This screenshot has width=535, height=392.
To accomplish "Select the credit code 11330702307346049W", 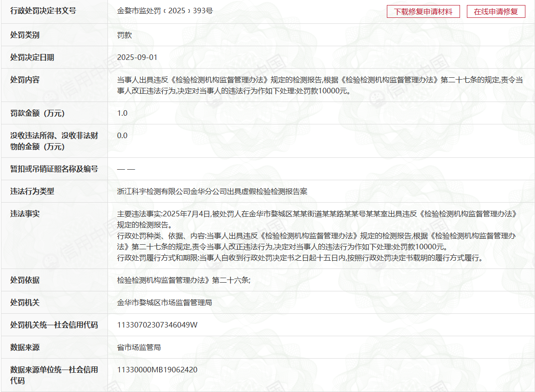I will (157, 325).
